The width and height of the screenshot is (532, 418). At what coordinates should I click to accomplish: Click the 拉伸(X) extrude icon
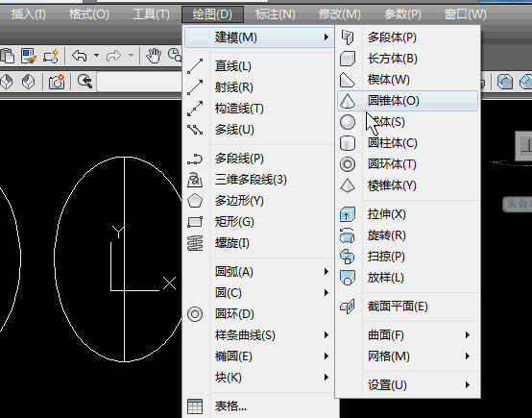click(348, 214)
